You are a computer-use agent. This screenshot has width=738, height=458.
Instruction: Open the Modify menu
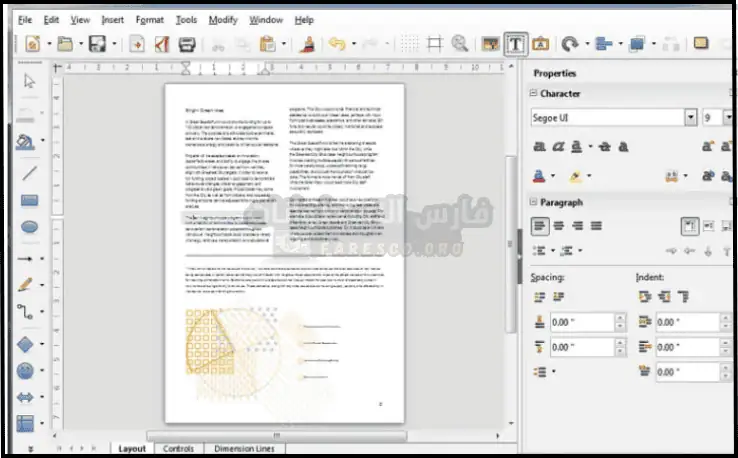222,19
